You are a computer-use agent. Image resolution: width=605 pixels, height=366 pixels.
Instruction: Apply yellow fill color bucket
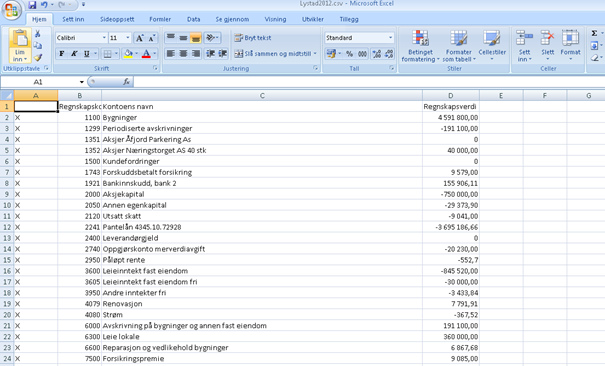tap(128, 54)
